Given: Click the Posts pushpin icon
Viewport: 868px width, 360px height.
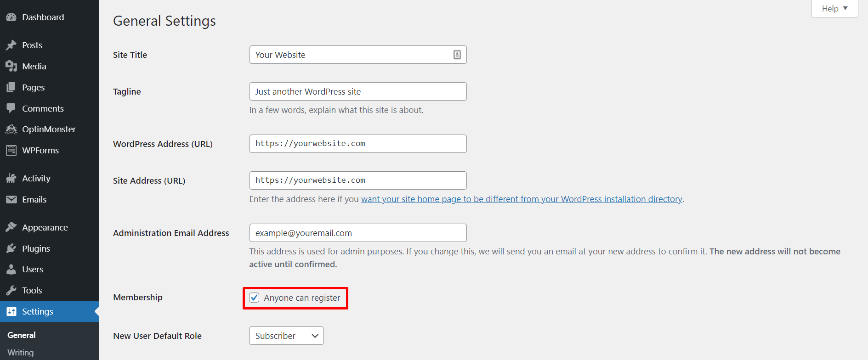Looking at the screenshot, I should point(11,45).
